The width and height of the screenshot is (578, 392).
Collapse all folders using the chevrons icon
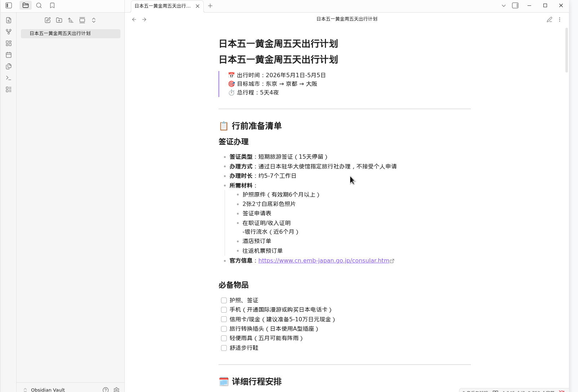(94, 20)
